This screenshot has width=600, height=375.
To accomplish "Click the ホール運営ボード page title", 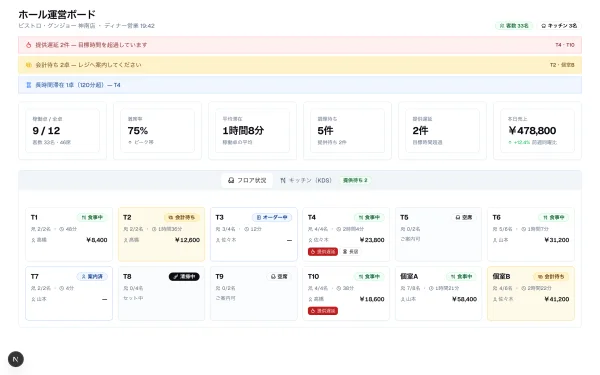I will (x=57, y=15).
